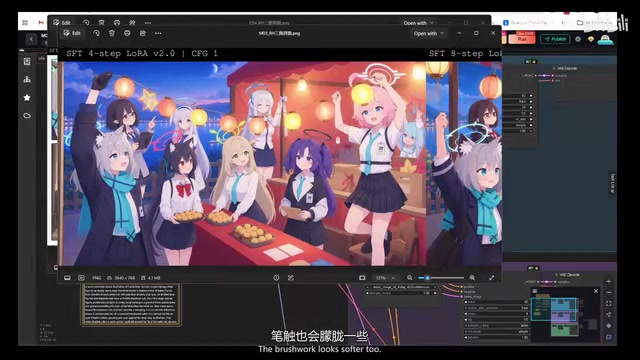Screen dimensions: 640x360
Task: Rotate image in the back photo viewer window
Action: 86,23
